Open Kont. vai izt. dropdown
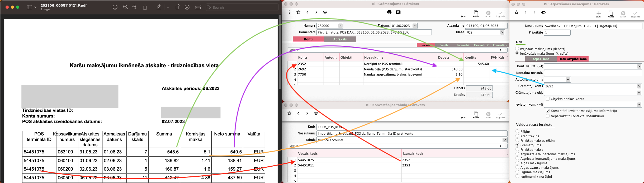Image resolution: width=644 pixels, height=183 pixels. (x=639, y=66)
